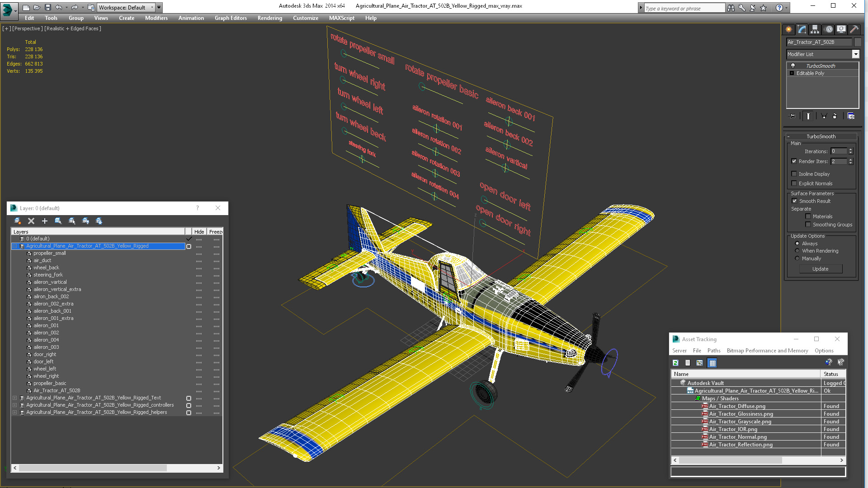The height and width of the screenshot is (488, 868).
Task: Expand the Editable Poly sub-objects
Action: click(x=792, y=73)
